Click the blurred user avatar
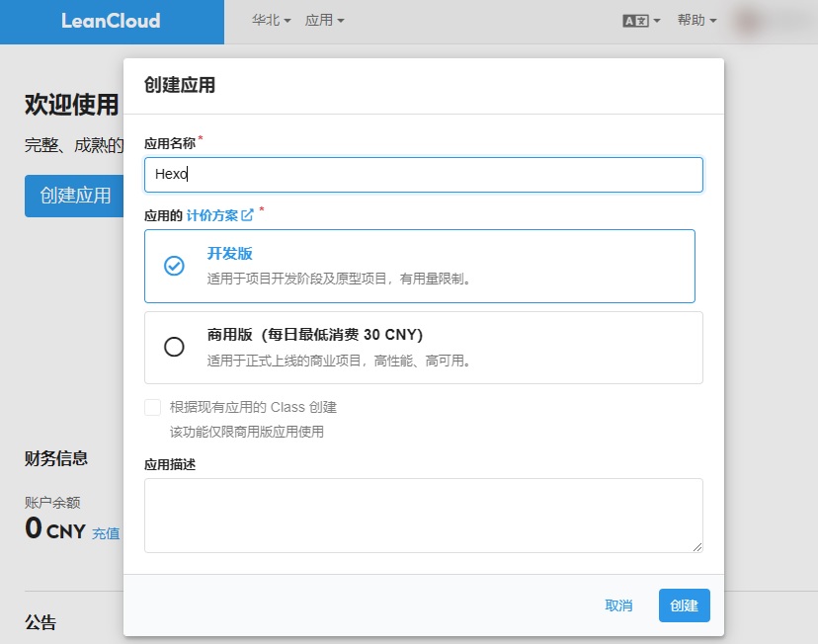This screenshot has width=818, height=644. pos(749,21)
